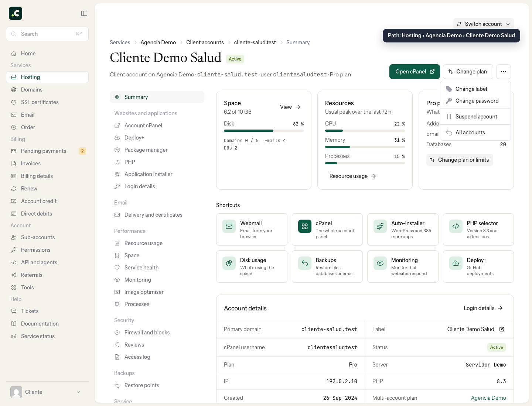Select Change label from the menu
Viewport: 532px width, 406px height.
pos(475,89)
